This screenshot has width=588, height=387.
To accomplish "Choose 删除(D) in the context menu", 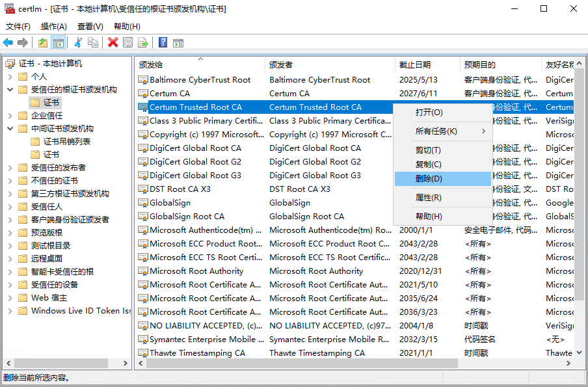I will [x=429, y=179].
